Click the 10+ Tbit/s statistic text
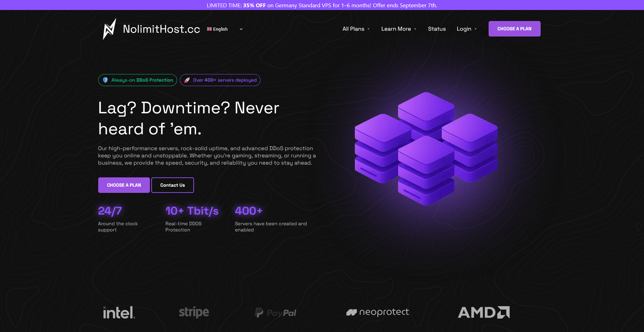The height and width of the screenshot is (332, 644). point(192,211)
